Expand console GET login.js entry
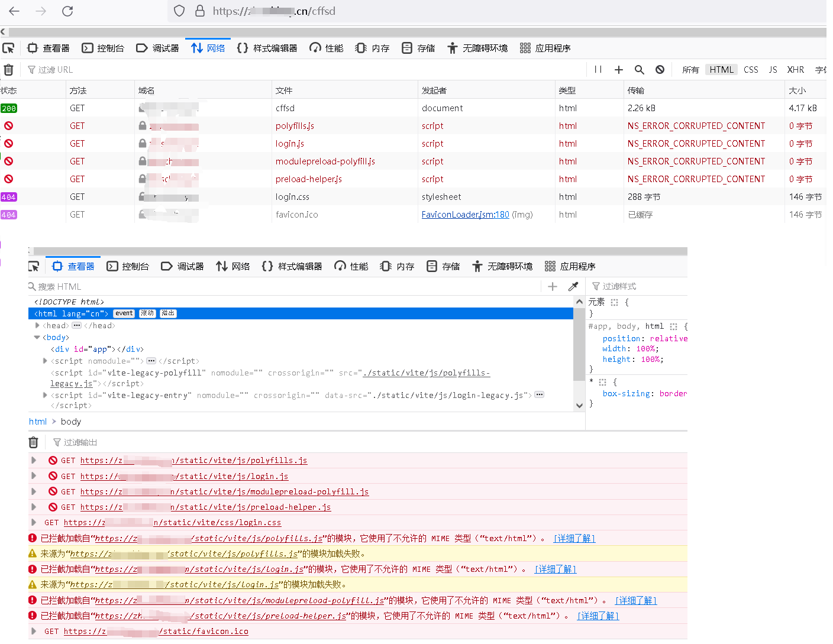The height and width of the screenshot is (644, 833). click(34, 475)
